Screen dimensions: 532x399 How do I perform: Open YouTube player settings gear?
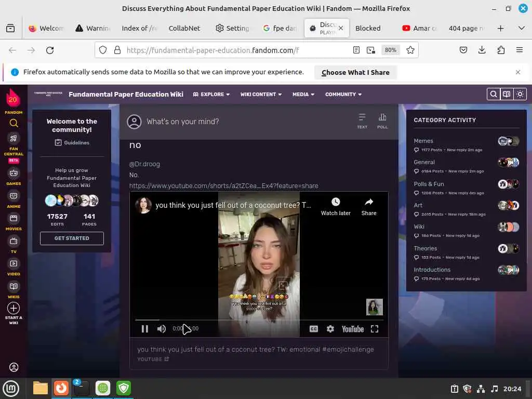pyautogui.click(x=330, y=329)
